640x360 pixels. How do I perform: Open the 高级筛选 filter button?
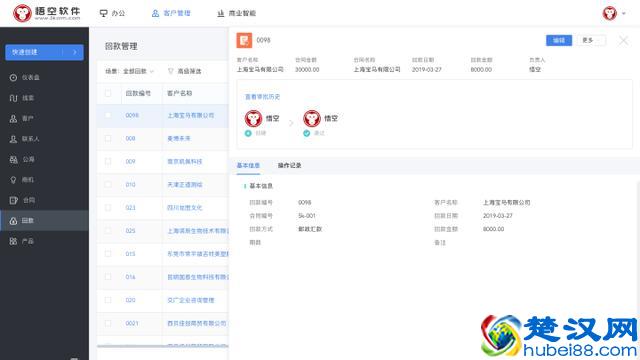click(185, 71)
